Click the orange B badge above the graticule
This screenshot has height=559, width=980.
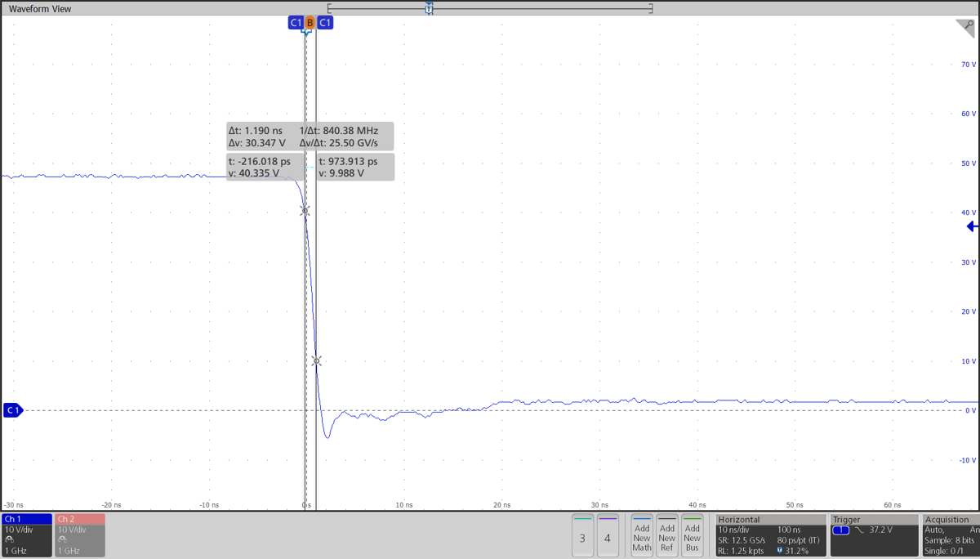pyautogui.click(x=309, y=23)
